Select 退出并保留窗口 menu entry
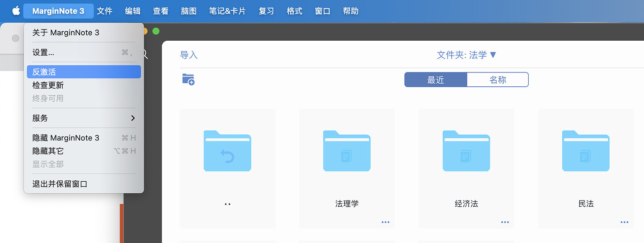The image size is (644, 243). [x=84, y=184]
